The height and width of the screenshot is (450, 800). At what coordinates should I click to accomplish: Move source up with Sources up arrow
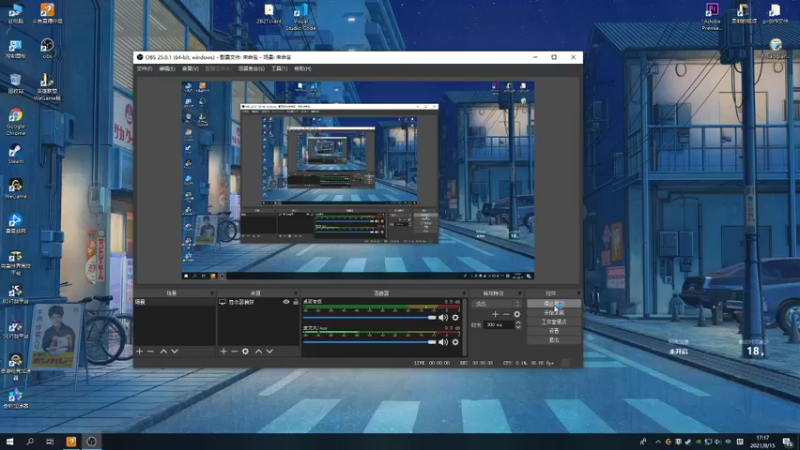pos(258,352)
